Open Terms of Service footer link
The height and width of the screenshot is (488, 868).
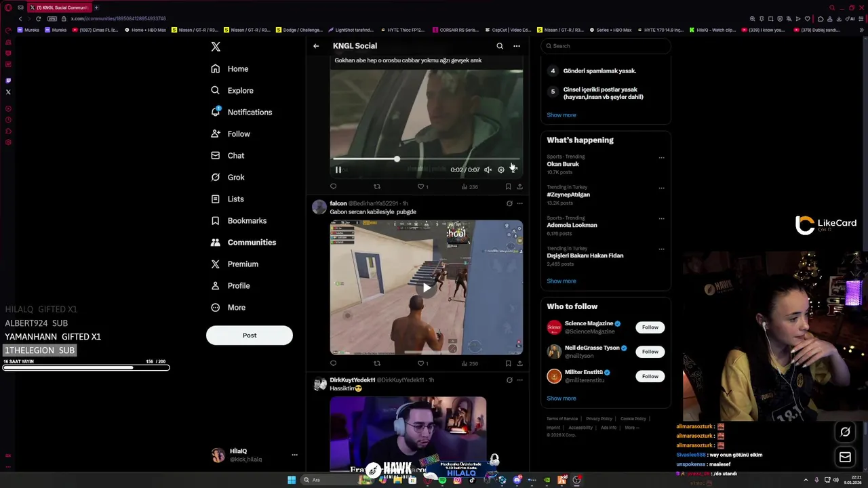click(x=562, y=419)
